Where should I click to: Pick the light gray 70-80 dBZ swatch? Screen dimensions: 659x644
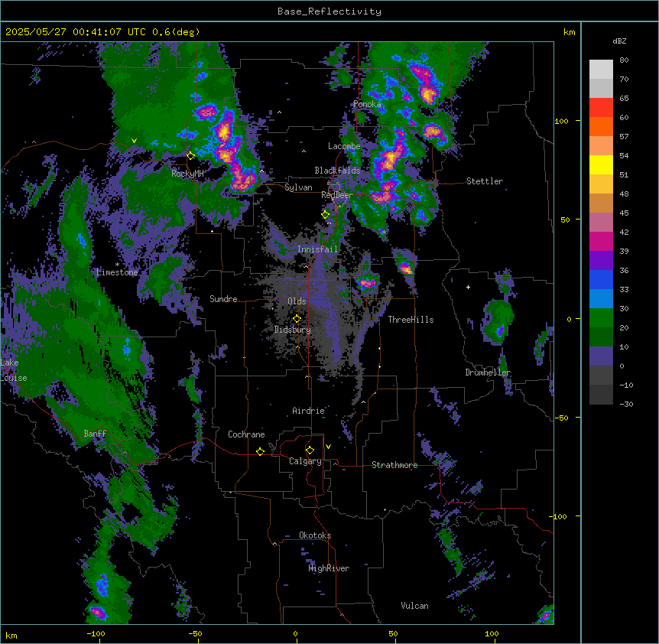pos(601,70)
